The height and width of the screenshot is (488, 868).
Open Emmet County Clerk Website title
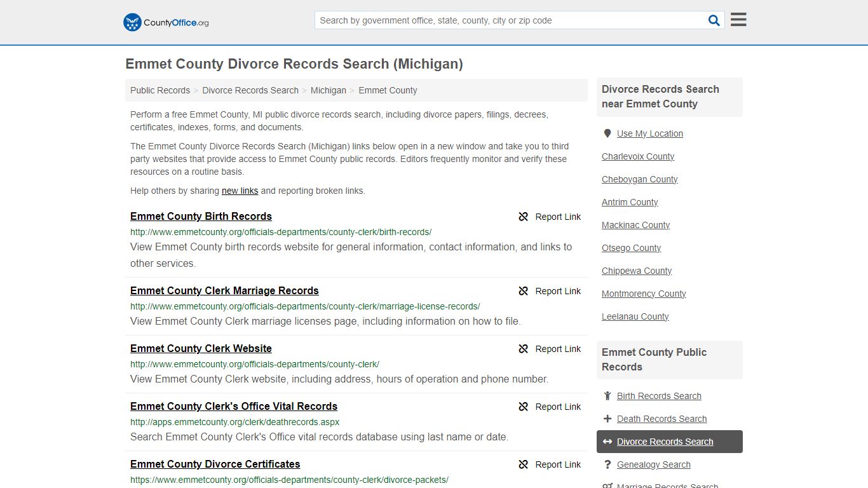click(201, 348)
